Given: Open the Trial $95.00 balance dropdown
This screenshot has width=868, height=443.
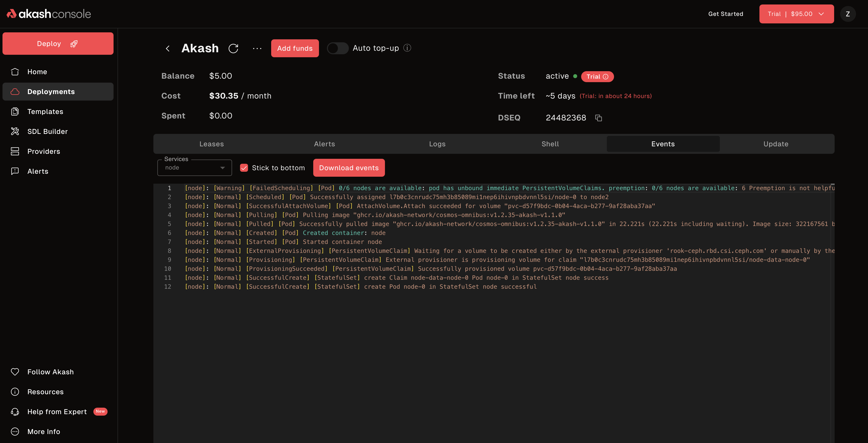Looking at the screenshot, I should (796, 14).
